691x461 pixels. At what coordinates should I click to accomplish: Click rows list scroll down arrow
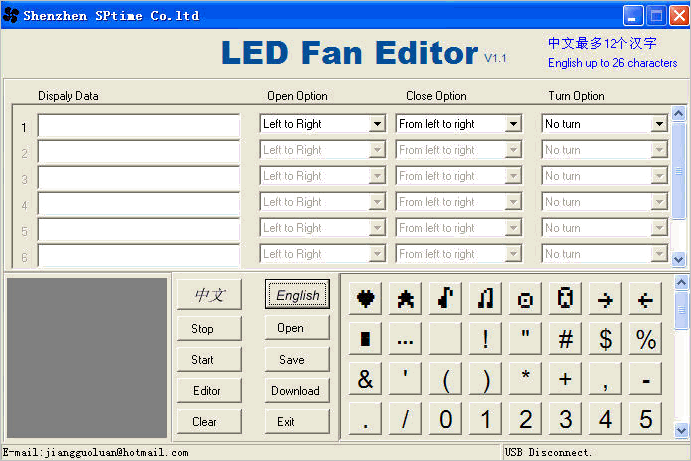pos(679,259)
